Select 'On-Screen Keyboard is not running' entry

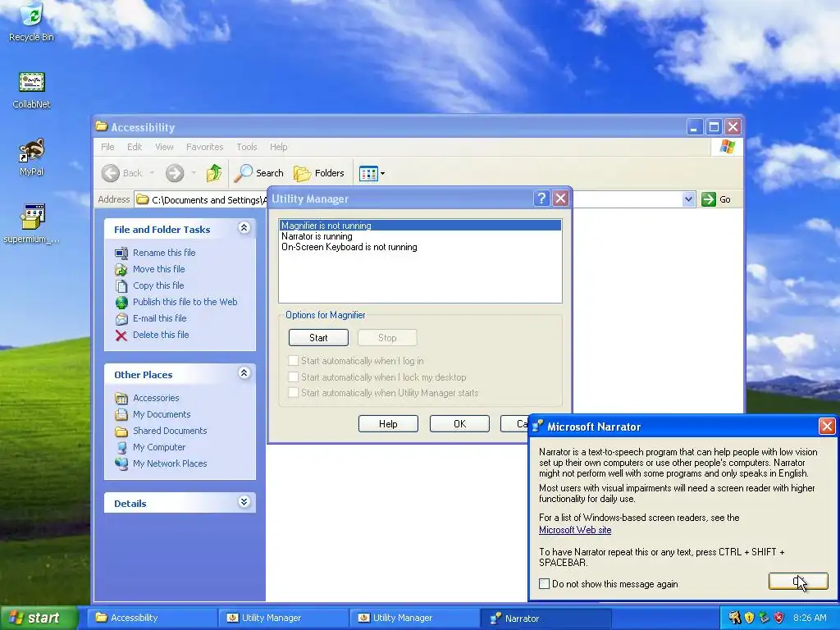(420, 247)
